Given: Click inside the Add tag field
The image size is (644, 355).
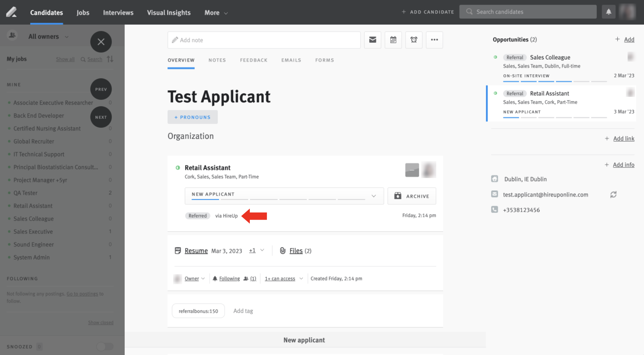Looking at the screenshot, I should 243,311.
